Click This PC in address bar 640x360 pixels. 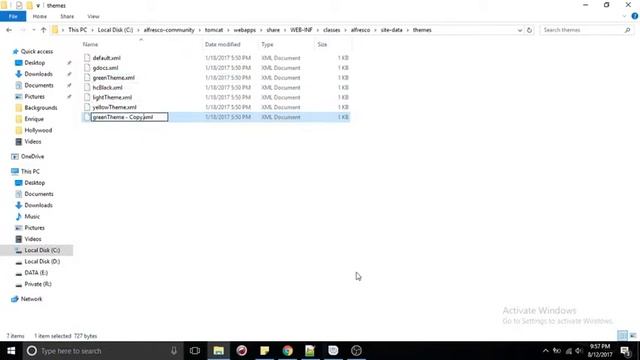pyautogui.click(x=78, y=30)
